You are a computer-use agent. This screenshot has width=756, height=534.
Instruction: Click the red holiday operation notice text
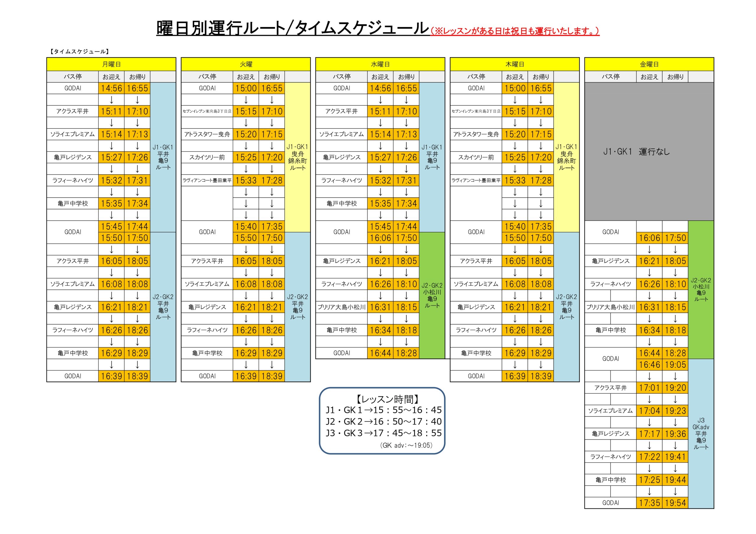pos(515,31)
